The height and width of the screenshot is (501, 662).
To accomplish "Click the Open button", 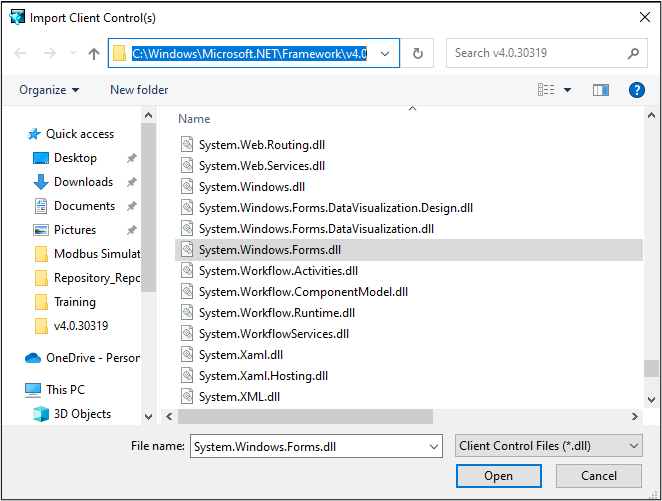I will click(x=499, y=477).
